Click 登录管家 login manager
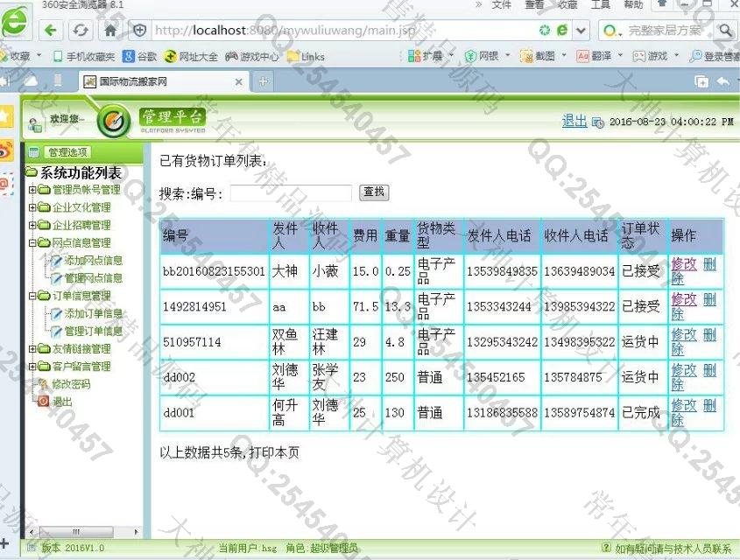 coord(714,56)
